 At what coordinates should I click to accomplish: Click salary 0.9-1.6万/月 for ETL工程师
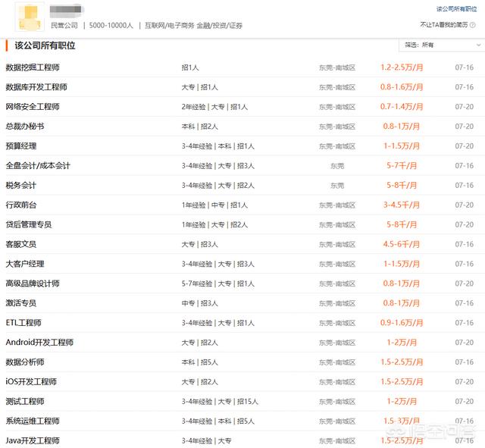click(402, 323)
